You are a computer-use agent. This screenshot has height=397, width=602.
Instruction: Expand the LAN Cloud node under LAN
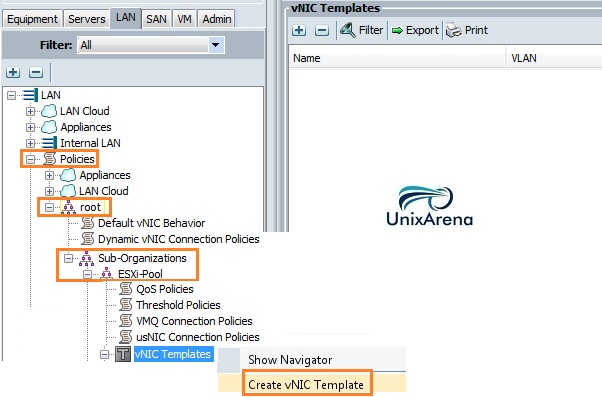tap(30, 111)
